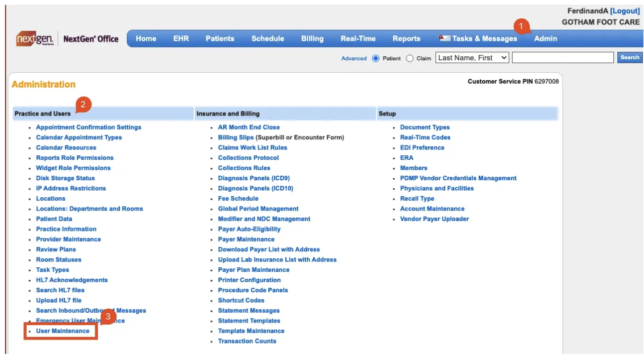This screenshot has height=356, width=644.
Task: Select the Patient radio button
Action: click(375, 59)
